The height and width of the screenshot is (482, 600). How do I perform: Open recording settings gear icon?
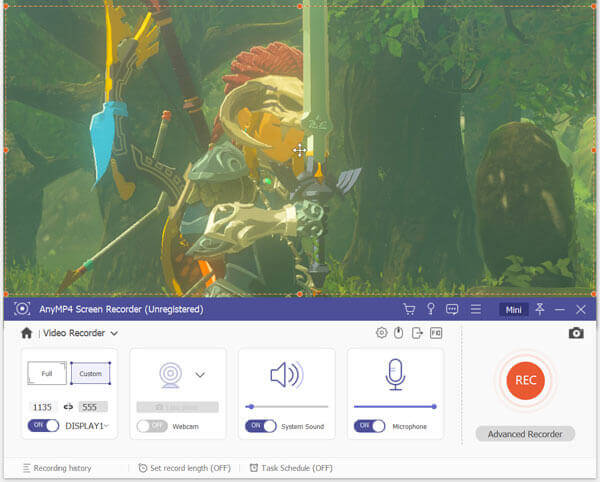tap(381, 333)
